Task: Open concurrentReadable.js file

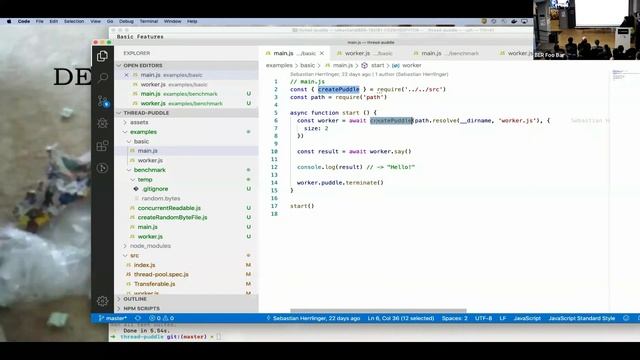Action: tap(169, 208)
